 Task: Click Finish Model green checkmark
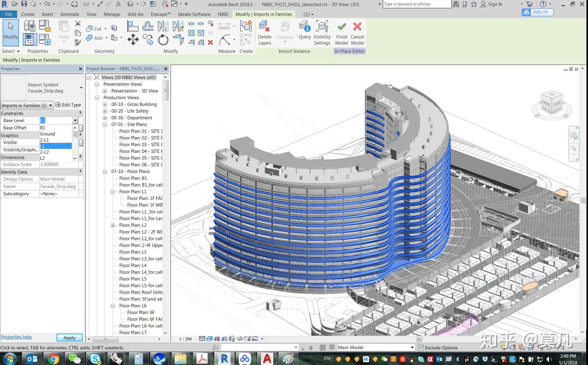click(x=342, y=33)
